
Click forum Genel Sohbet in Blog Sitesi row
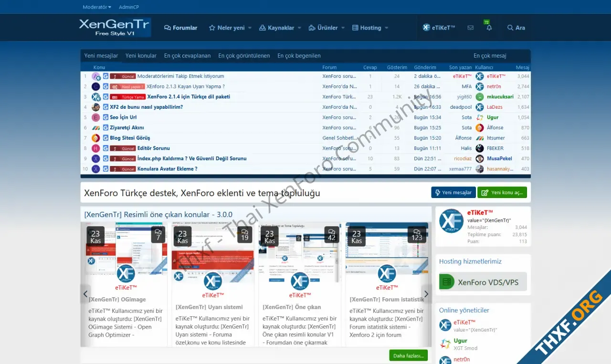pyautogui.click(x=339, y=138)
